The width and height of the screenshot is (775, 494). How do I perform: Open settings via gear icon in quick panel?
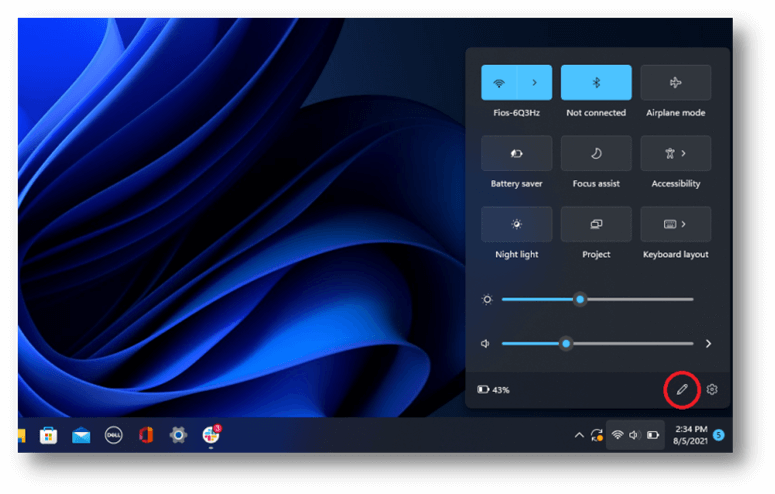712,390
